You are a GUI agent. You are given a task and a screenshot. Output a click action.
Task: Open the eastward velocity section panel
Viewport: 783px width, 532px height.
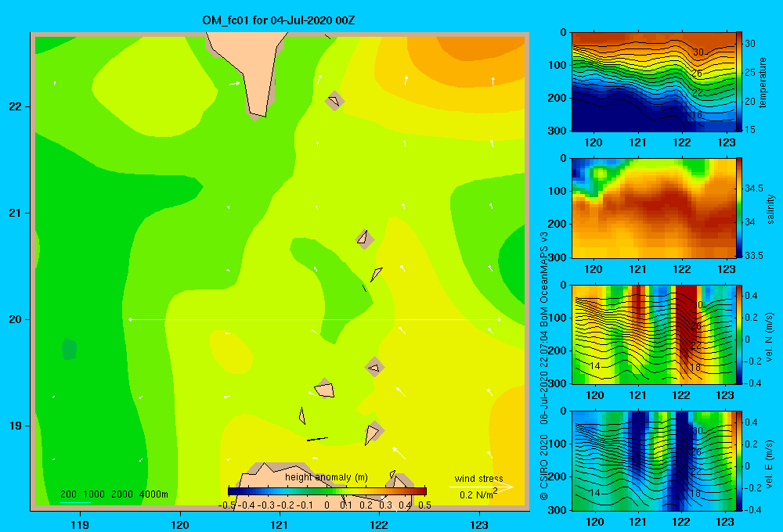(654, 461)
